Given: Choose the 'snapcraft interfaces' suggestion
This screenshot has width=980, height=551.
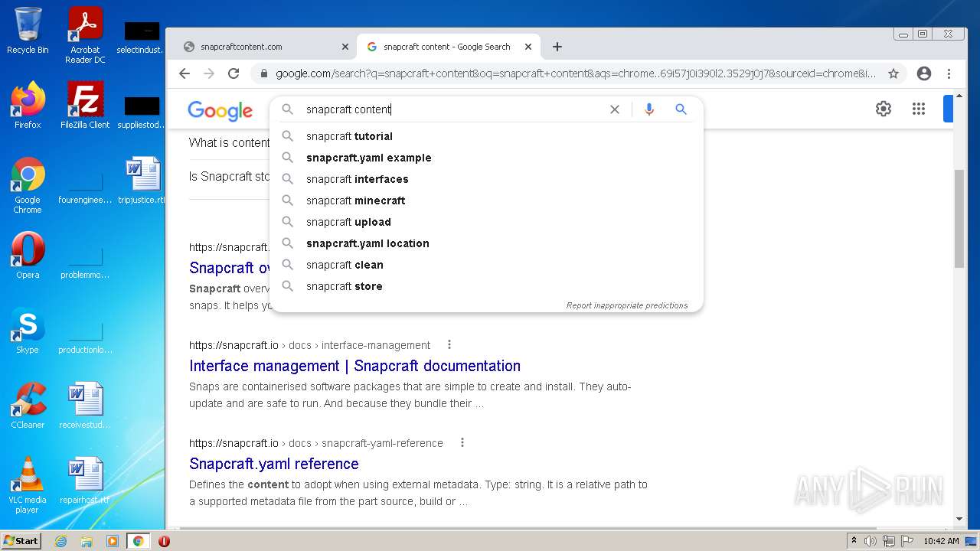Looking at the screenshot, I should click(486, 179).
